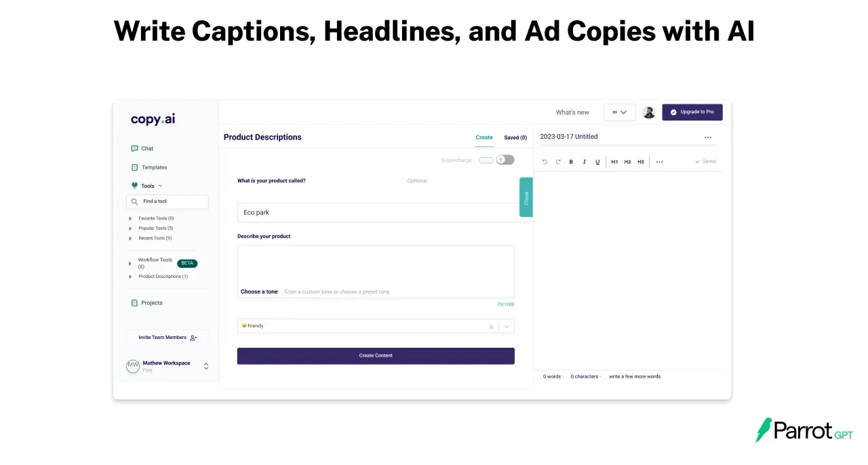Click the MW workspace avatar
This screenshot has height=465, width=868.
coord(133,366)
